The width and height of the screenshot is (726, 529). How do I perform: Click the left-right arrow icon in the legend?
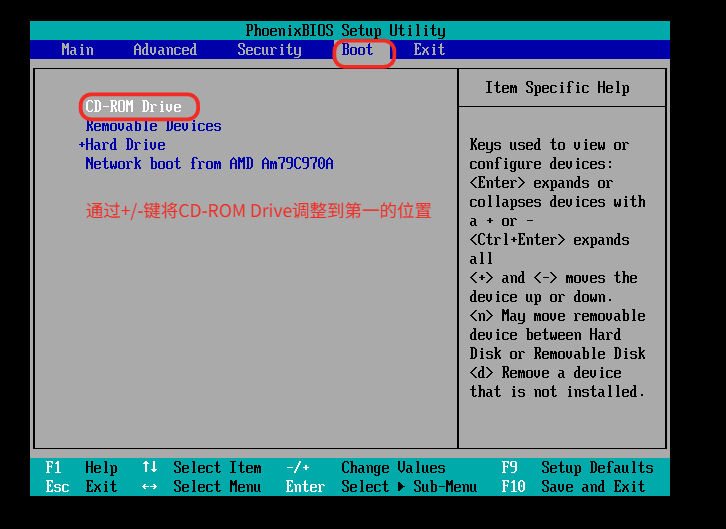tap(150, 487)
